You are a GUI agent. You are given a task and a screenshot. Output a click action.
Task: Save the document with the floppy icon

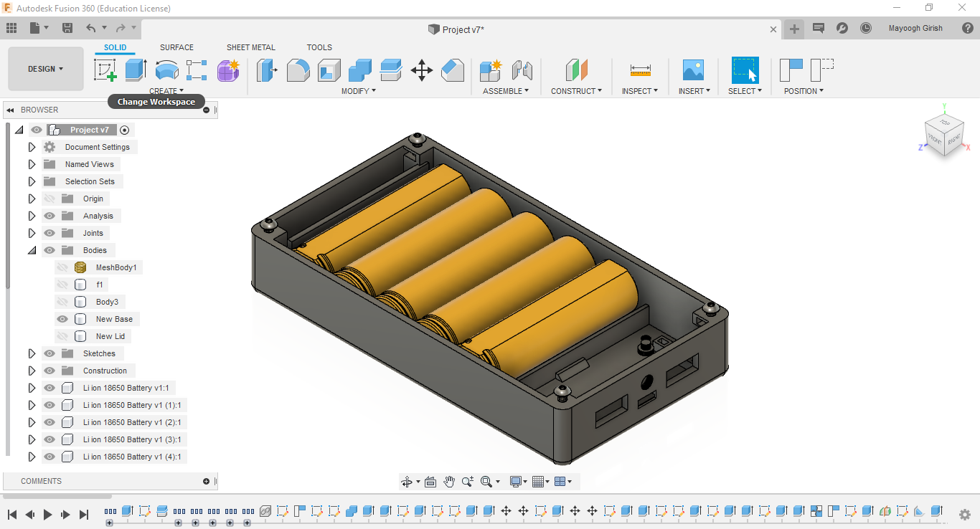tap(67, 28)
